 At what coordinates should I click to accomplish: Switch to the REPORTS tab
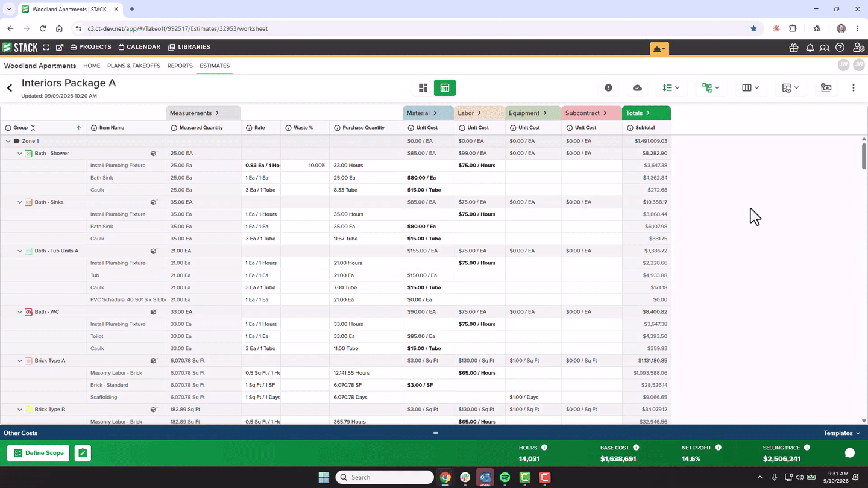pyautogui.click(x=180, y=66)
